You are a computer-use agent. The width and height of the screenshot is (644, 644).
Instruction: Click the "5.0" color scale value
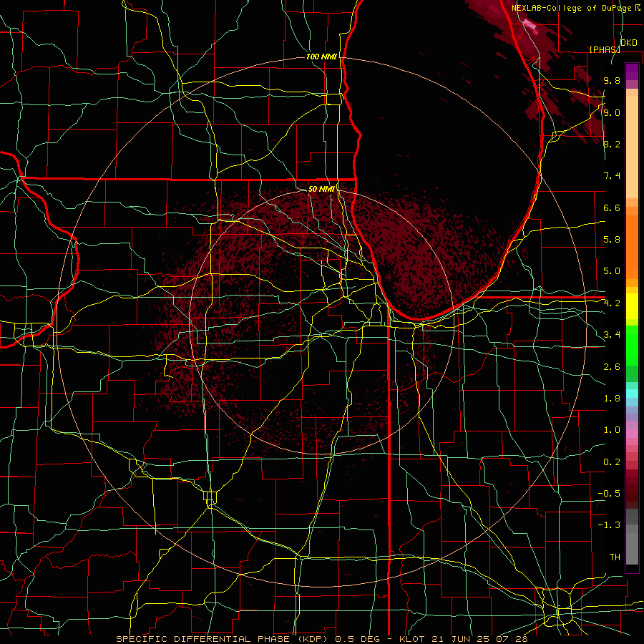[612, 271]
